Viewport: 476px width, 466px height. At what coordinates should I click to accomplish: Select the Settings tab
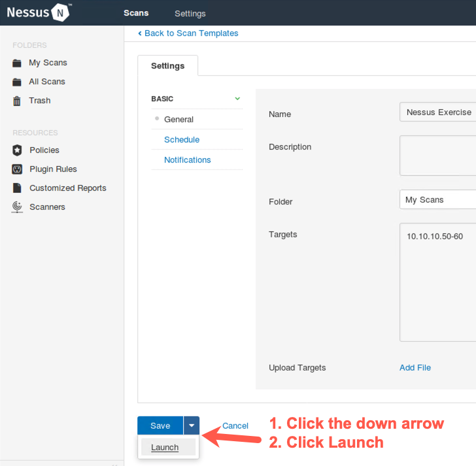tap(167, 66)
